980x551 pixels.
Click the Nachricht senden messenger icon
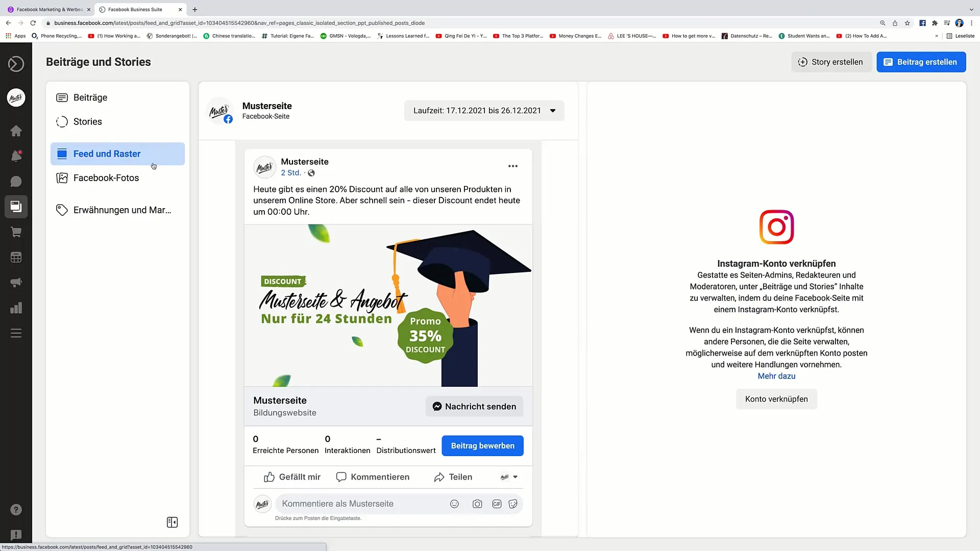(437, 406)
